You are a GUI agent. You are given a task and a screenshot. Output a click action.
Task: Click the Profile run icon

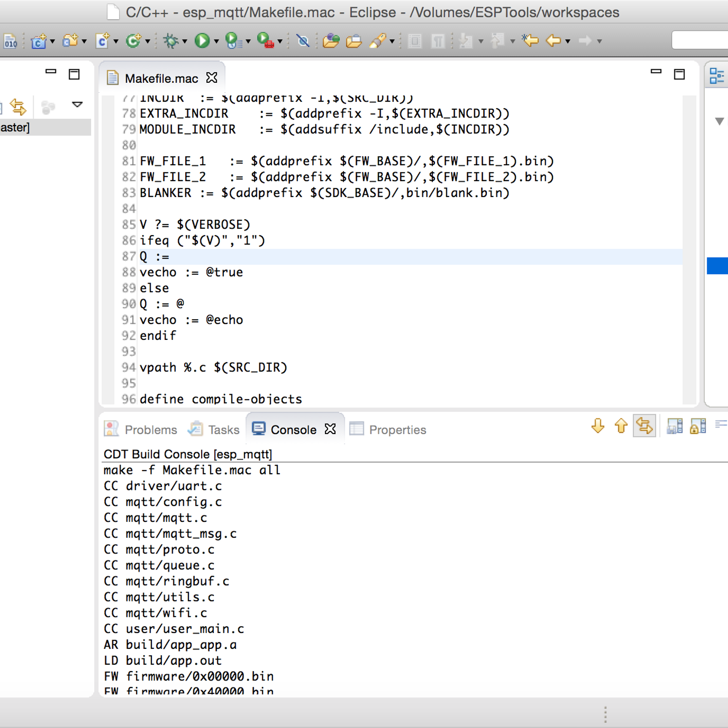(x=233, y=41)
